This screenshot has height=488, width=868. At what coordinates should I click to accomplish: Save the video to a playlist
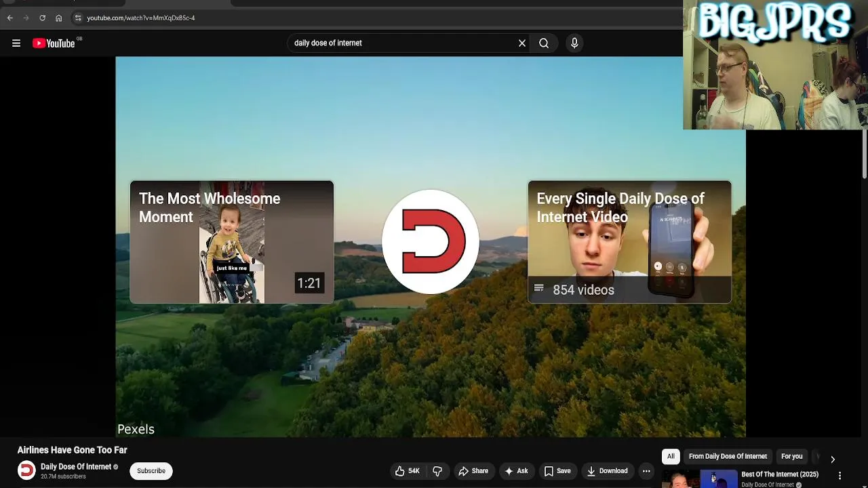[x=557, y=471]
